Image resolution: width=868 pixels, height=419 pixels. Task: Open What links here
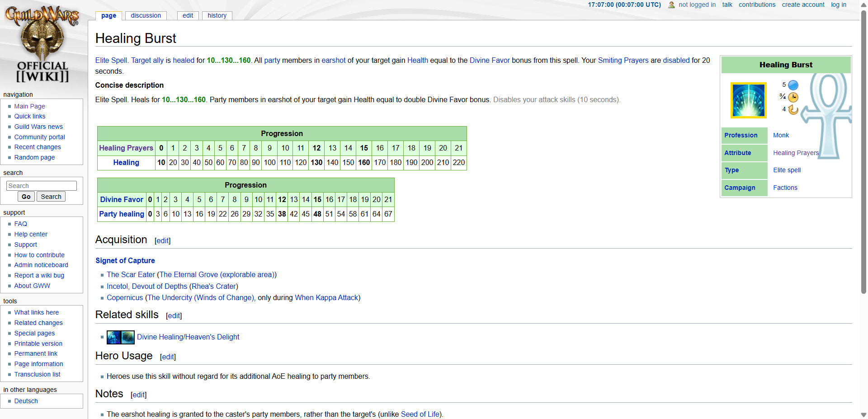point(37,312)
